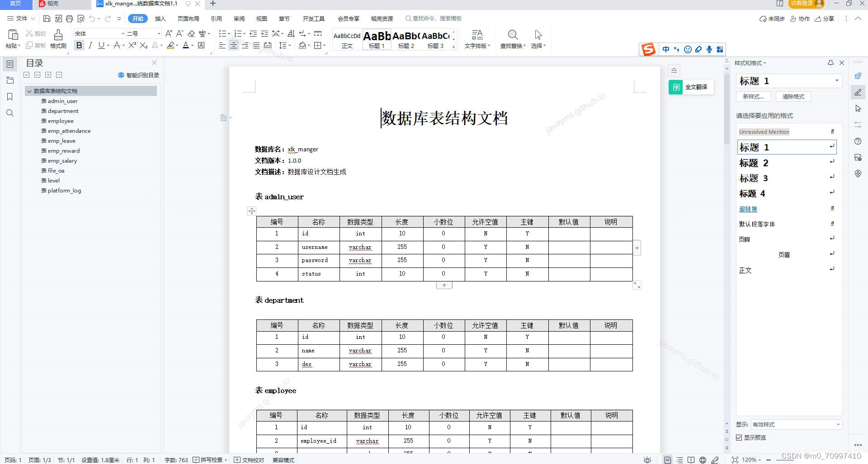The image size is (868, 464).
Task: Open the bookmark icon in left sidebar
Action: coord(10,97)
